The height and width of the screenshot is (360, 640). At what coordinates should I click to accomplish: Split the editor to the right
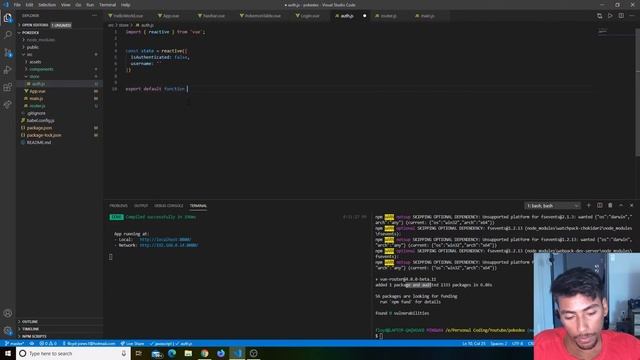(621, 16)
